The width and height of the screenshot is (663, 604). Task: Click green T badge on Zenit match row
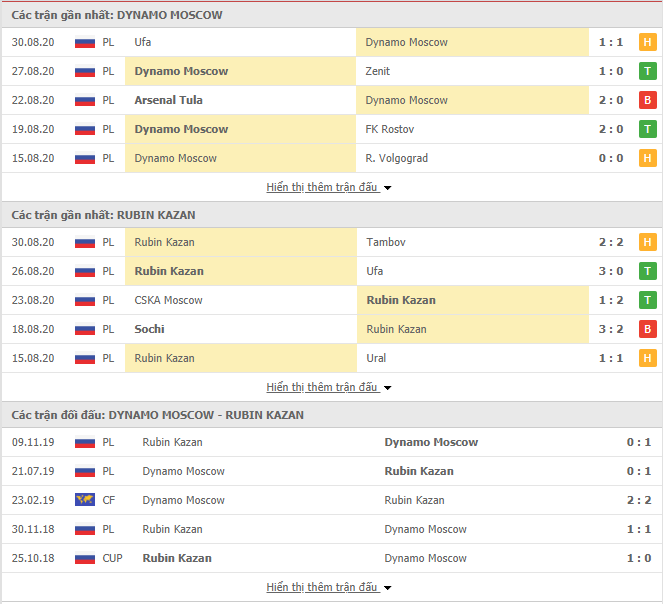pyautogui.click(x=647, y=71)
